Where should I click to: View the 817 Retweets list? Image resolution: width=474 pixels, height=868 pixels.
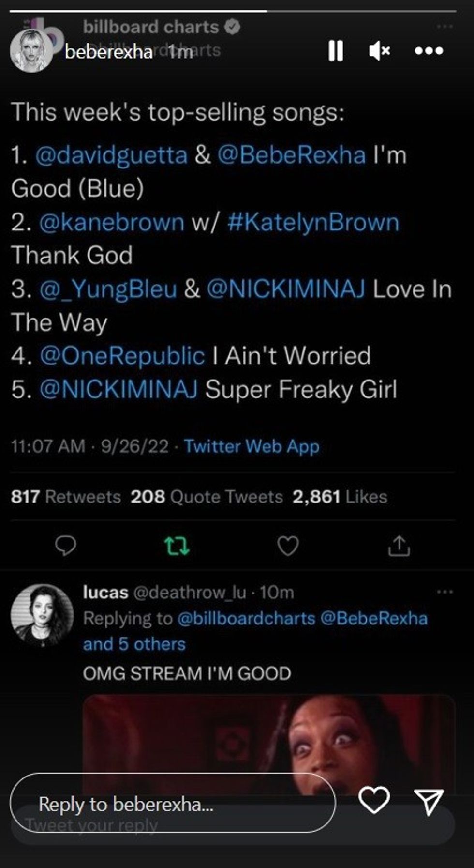click(x=66, y=497)
